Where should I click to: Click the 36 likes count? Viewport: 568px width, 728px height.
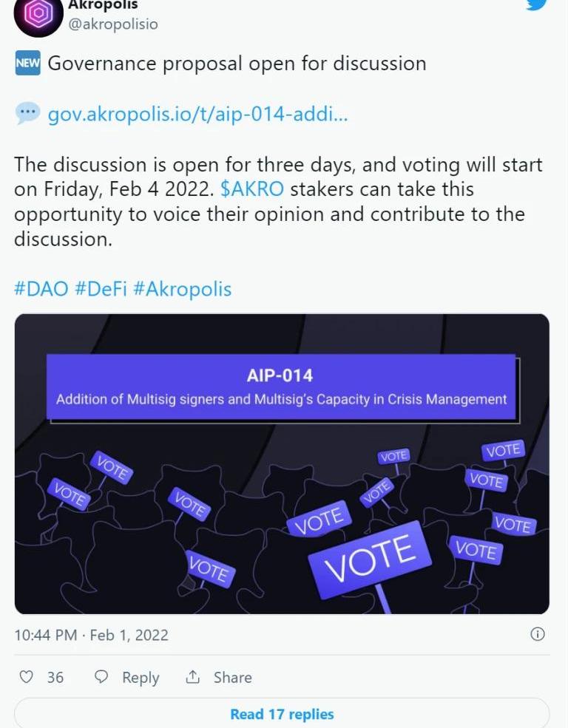coord(55,678)
